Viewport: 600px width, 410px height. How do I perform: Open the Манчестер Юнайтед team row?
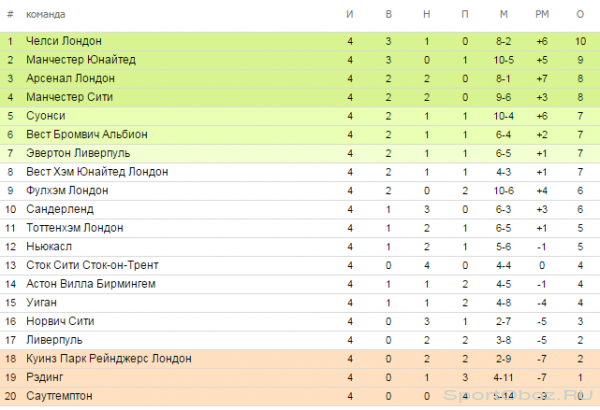[81, 60]
